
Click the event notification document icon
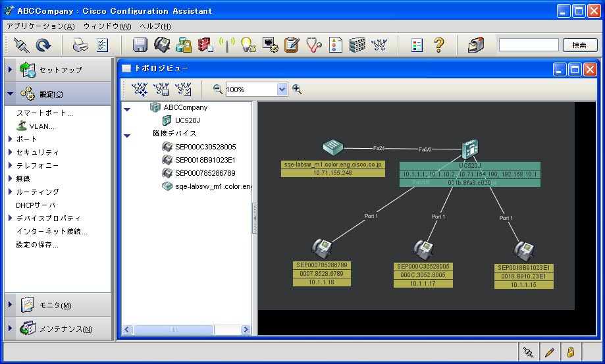coord(335,45)
